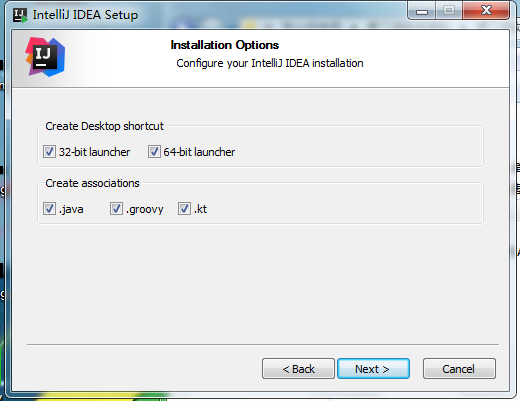Image resolution: width=520 pixels, height=401 pixels.
Task: Click the IntelliJ IDEA logo in header
Action: click(x=45, y=57)
